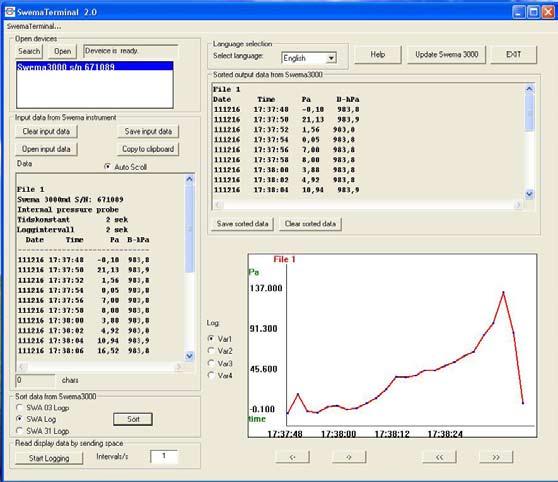Screen dimensions: 558x482
Task: Click the Start Logging button
Action: (49, 458)
